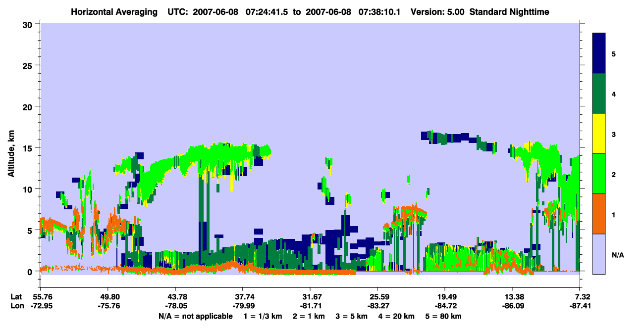
Task: Click the altitude tick label 20
Action: tap(28, 107)
